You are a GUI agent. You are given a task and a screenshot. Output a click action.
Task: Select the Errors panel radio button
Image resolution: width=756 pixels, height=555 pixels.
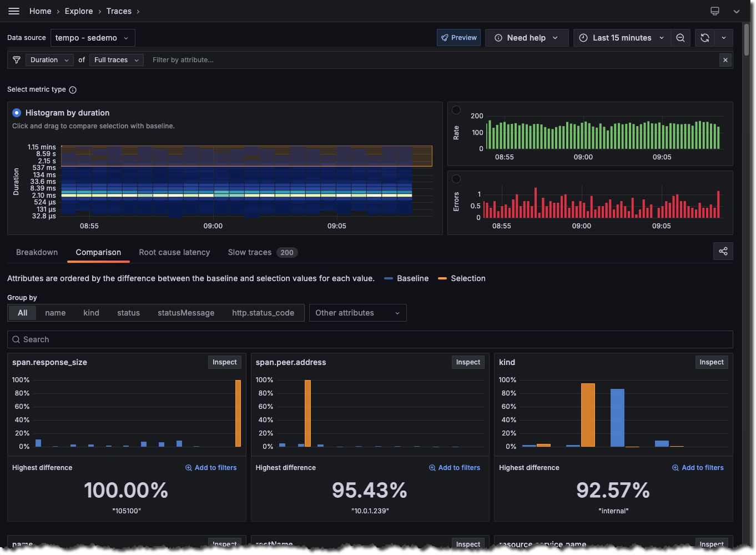coord(456,179)
